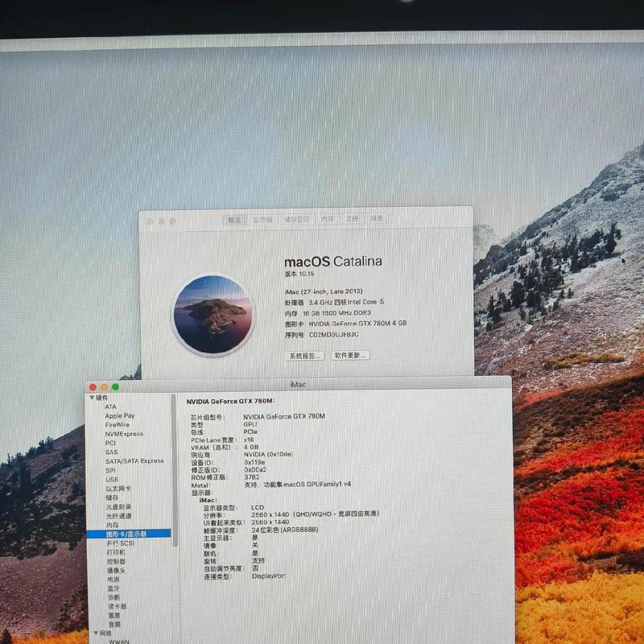This screenshot has width=644, height=644.
Task: Select the 内存 tab in About This Mac
Action: coord(328,219)
